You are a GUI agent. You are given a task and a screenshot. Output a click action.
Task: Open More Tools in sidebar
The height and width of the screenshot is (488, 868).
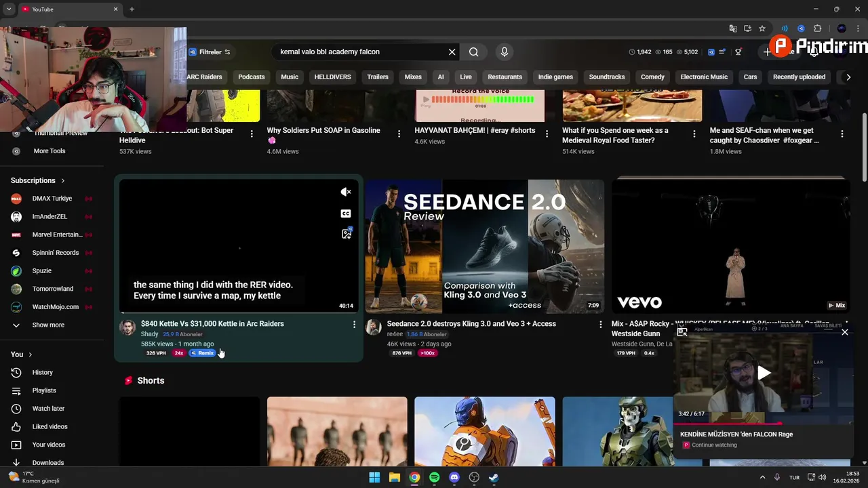tap(50, 151)
